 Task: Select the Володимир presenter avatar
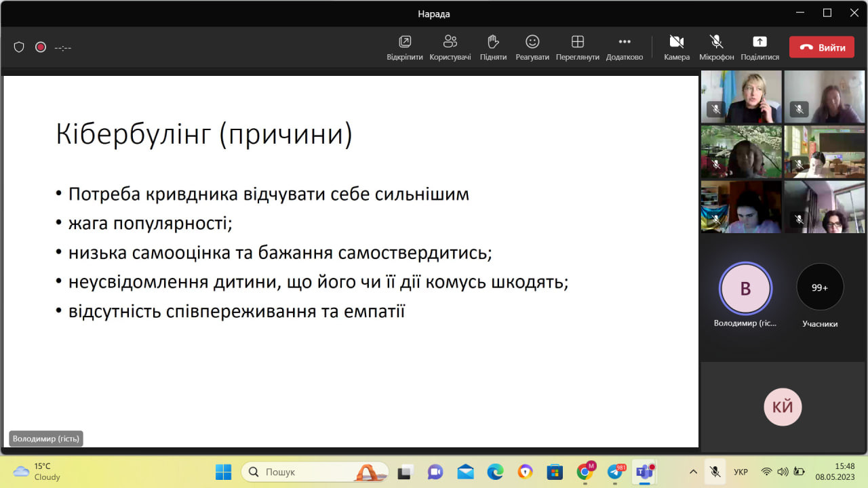(x=745, y=288)
